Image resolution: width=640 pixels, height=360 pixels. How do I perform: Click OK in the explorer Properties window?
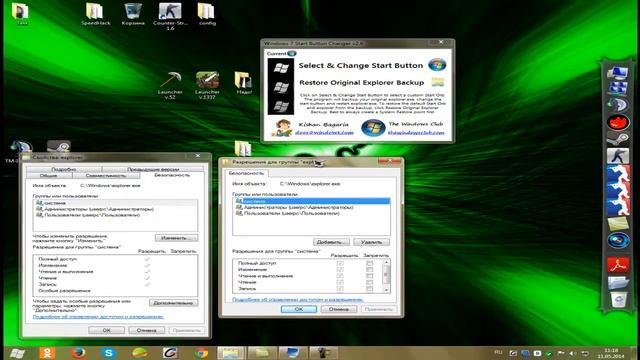[107, 330]
